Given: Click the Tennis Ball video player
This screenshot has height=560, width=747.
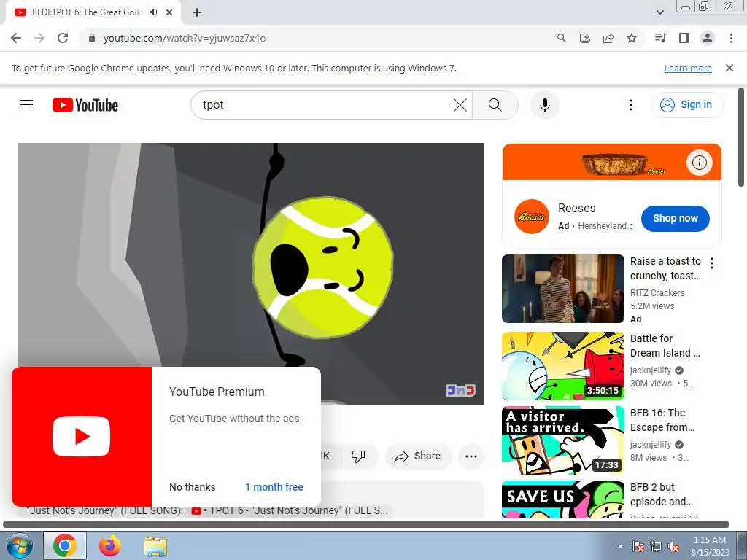Looking at the screenshot, I should click(251, 274).
